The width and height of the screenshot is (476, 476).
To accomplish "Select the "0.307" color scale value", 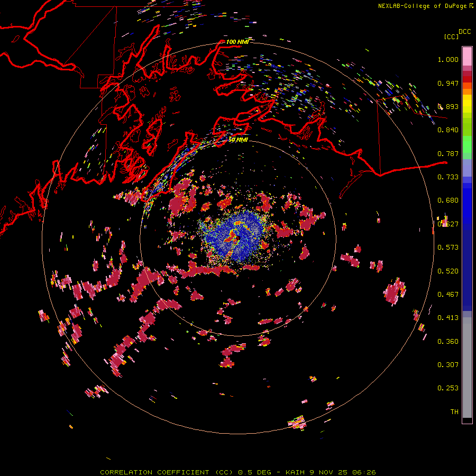I will pyautogui.click(x=448, y=365).
